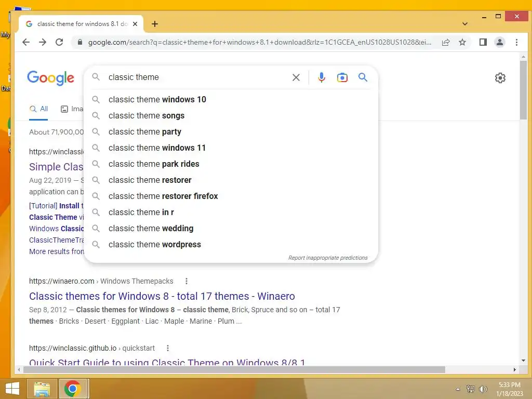Bookmark this page with the star
Screen dimensions: 532x399
[x=462, y=42]
